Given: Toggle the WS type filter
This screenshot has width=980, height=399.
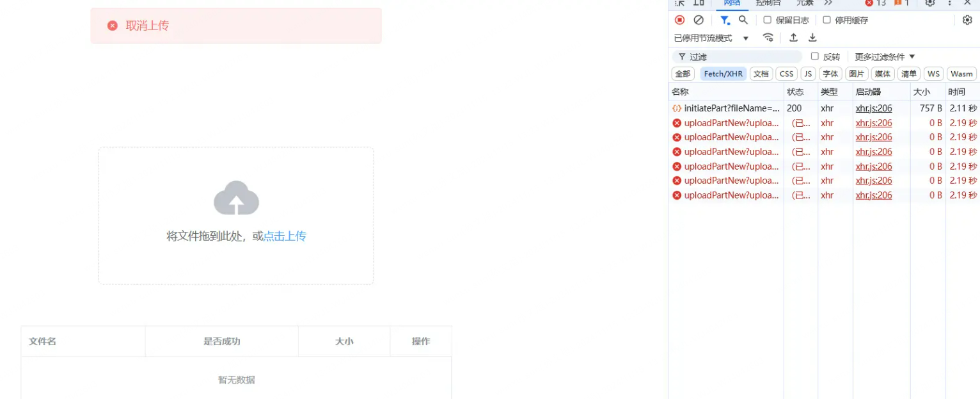Looking at the screenshot, I should point(934,74).
